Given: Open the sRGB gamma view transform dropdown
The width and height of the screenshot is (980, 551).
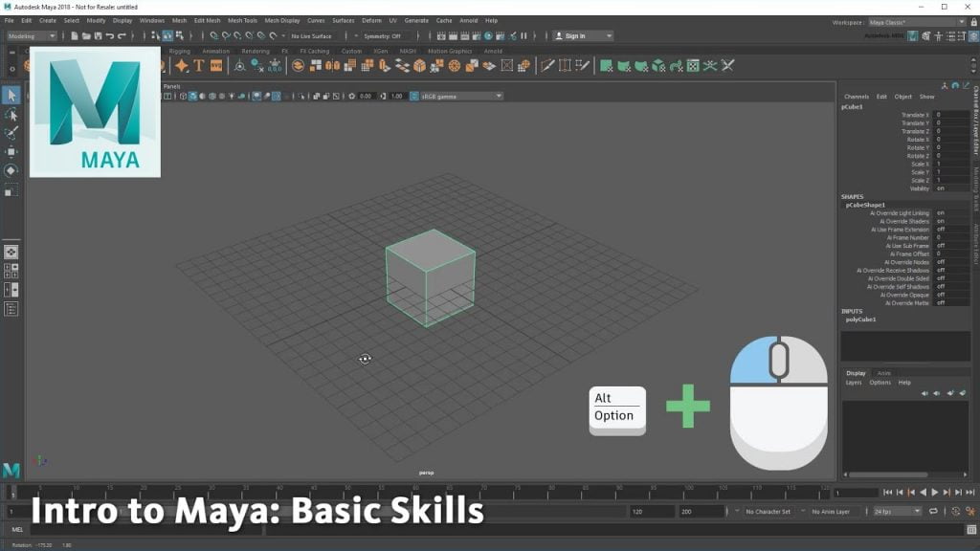Looking at the screenshot, I should tap(461, 97).
